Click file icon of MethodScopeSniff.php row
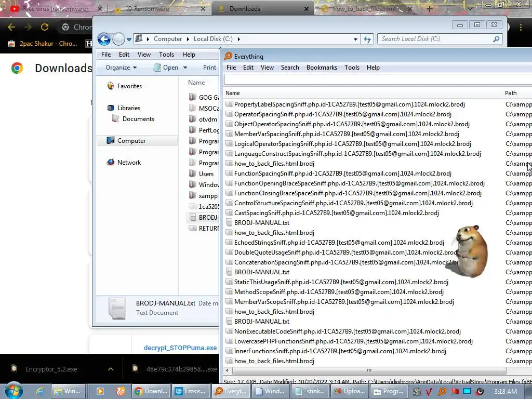Image resolution: width=532 pixels, height=399 pixels. pyautogui.click(x=229, y=292)
